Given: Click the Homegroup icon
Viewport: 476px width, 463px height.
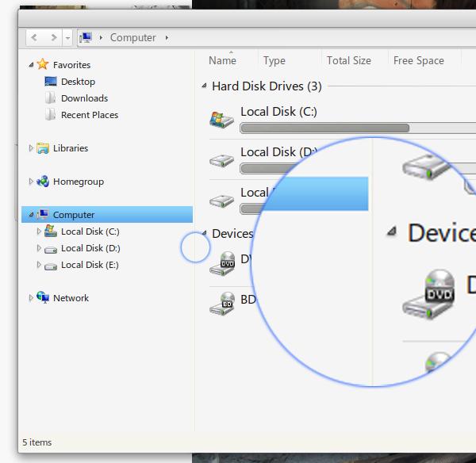Looking at the screenshot, I should 43,181.
